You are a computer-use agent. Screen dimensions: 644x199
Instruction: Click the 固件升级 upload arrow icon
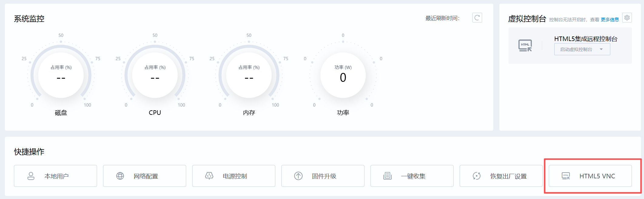click(298, 176)
